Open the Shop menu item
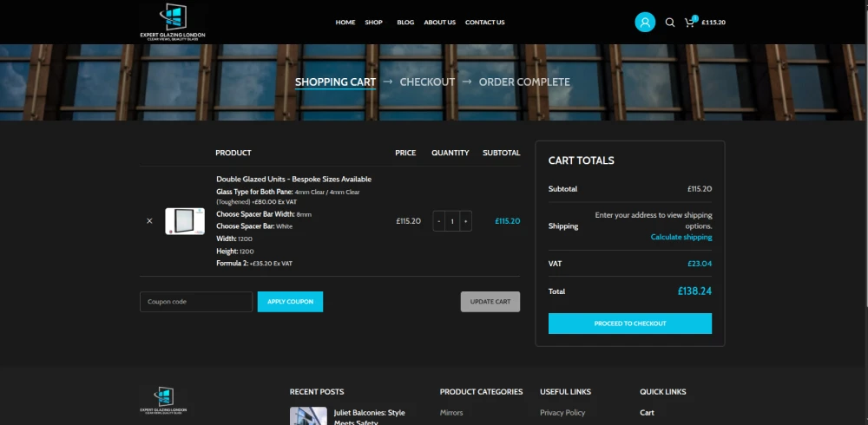This screenshot has height=425, width=868. pos(373,23)
